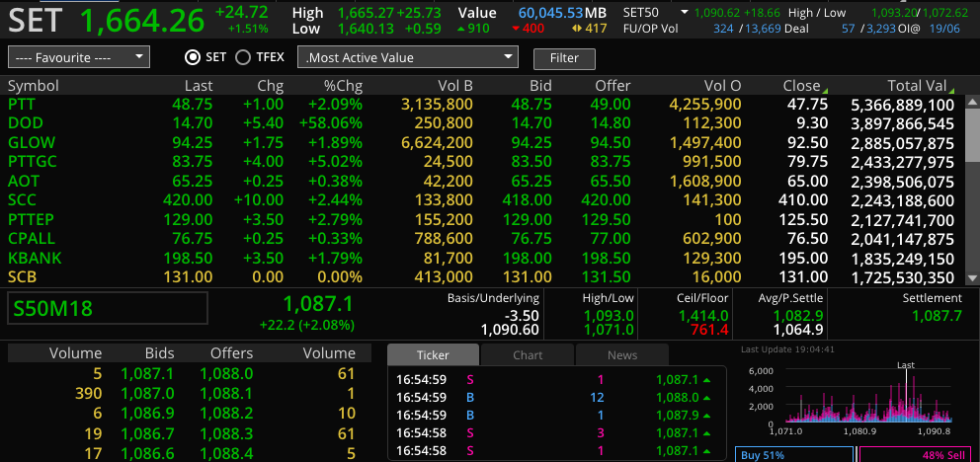Click best bid price 1,087.1
980x462 pixels.
tap(147, 374)
